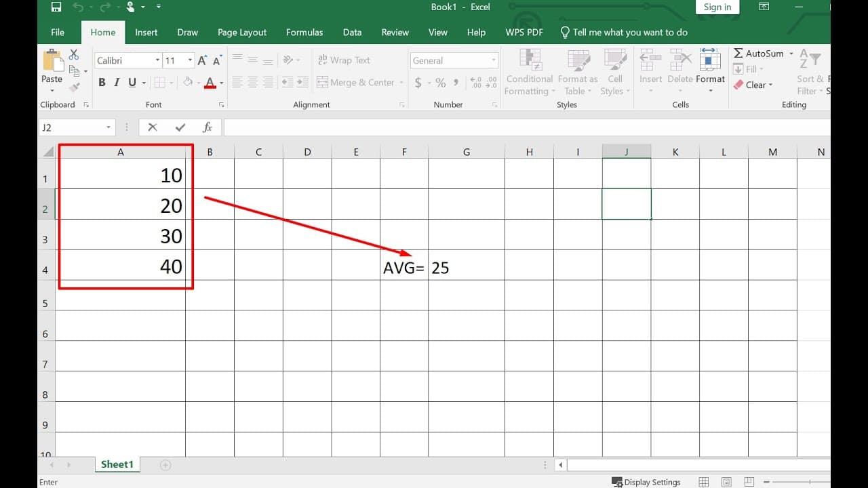Viewport: 868px width, 488px height.
Task: Click the Insert Function fx icon
Action: 208,127
